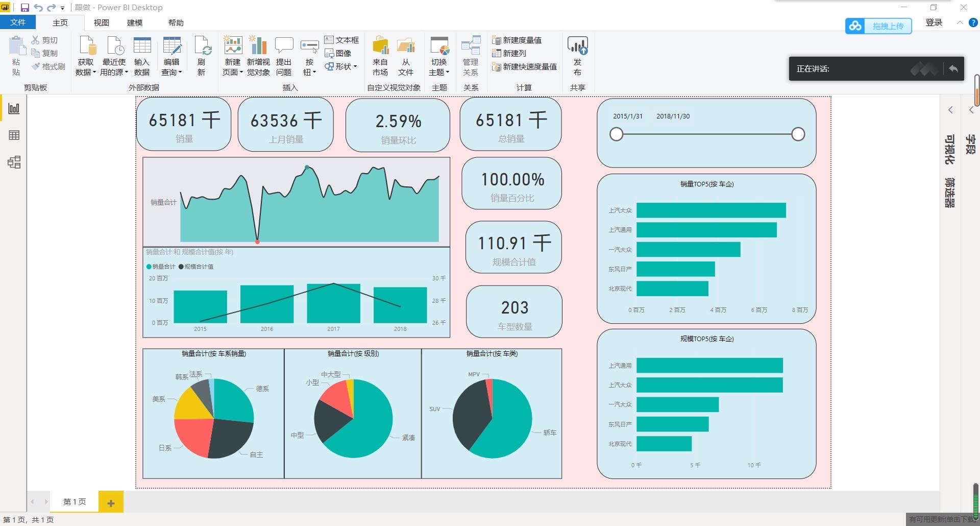Click the Cut (剪切) scissors icon

35,40
